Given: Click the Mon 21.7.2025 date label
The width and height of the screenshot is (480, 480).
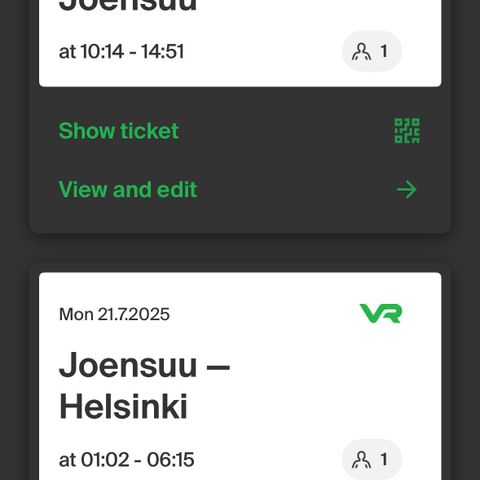Looking at the screenshot, I should tap(114, 314).
